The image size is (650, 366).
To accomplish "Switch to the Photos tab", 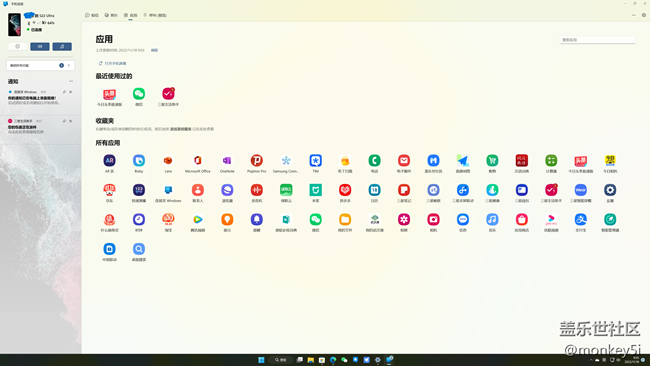I will [x=111, y=15].
